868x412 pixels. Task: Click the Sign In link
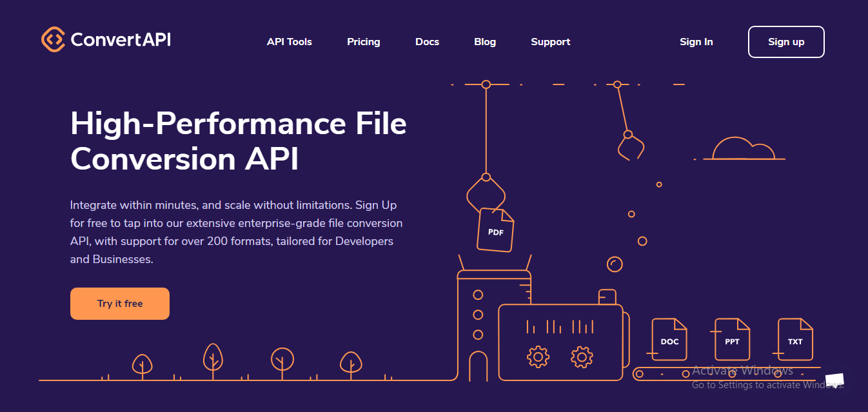click(x=696, y=42)
